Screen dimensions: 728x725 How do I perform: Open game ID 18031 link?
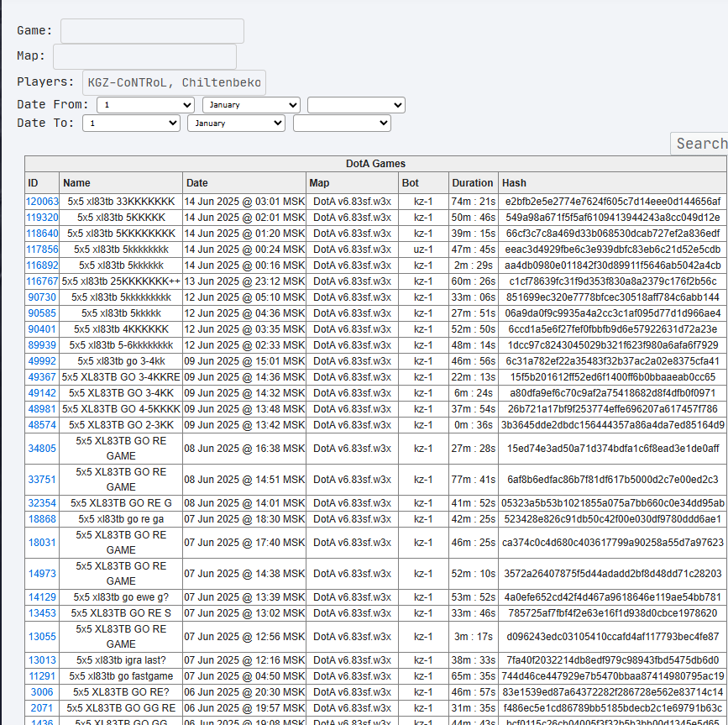tap(42, 543)
